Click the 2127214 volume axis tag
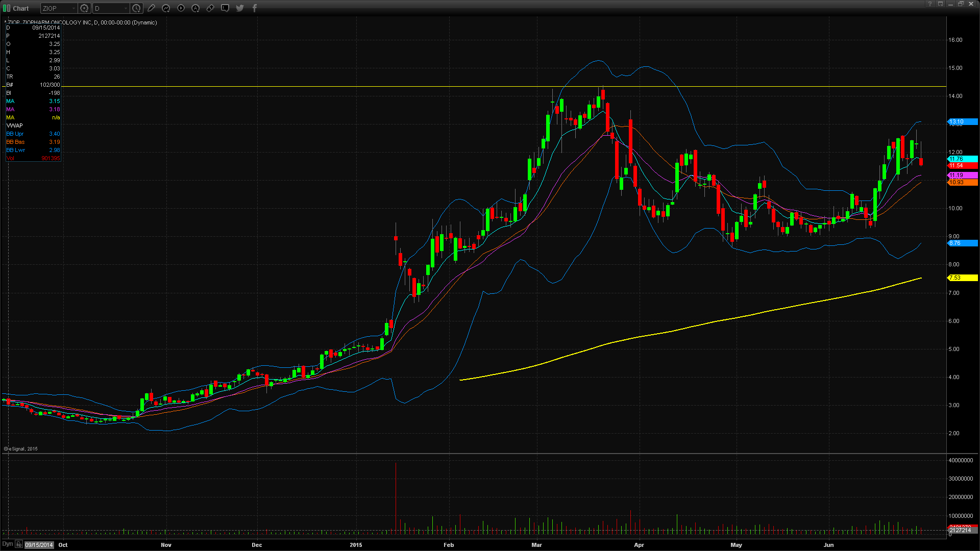 click(963, 531)
